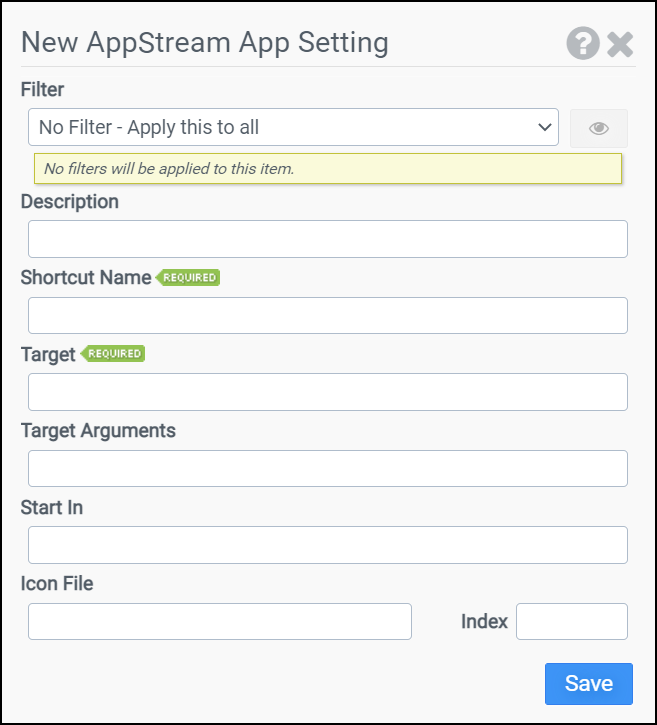Click the REQUIRED badge beside Shortcut Name

(188, 277)
